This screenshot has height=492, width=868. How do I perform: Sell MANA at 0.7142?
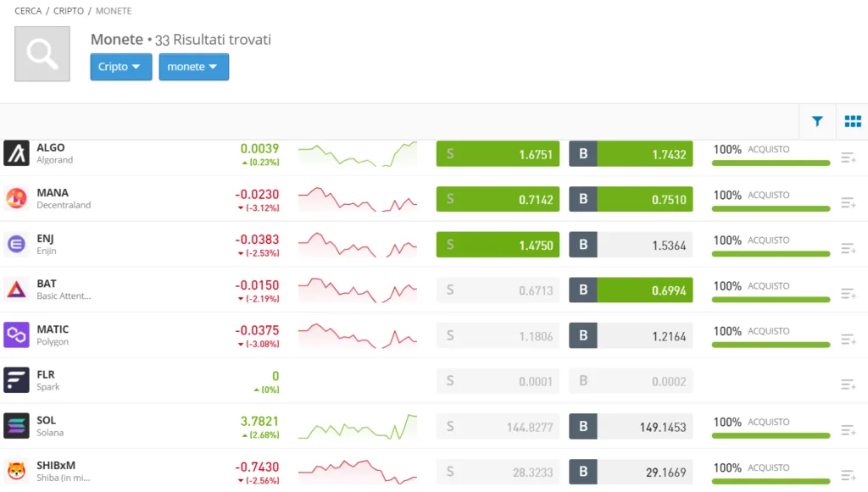coord(498,199)
